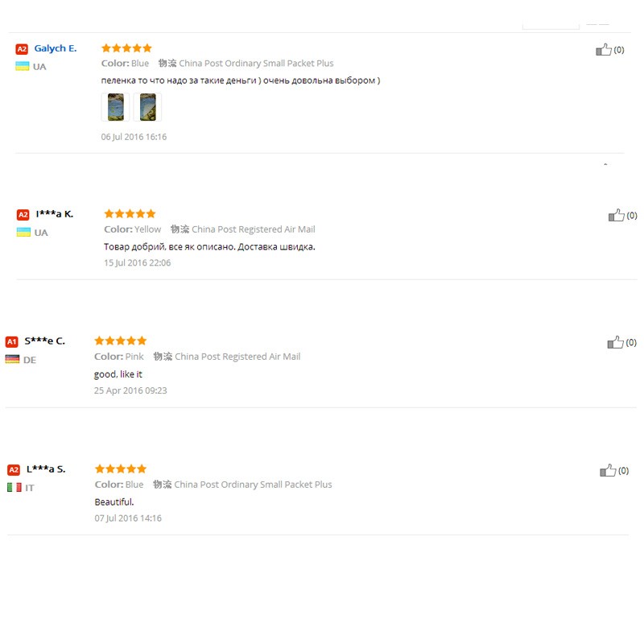Upvote S***e C.'s review thumbs-up icon

tap(615, 342)
